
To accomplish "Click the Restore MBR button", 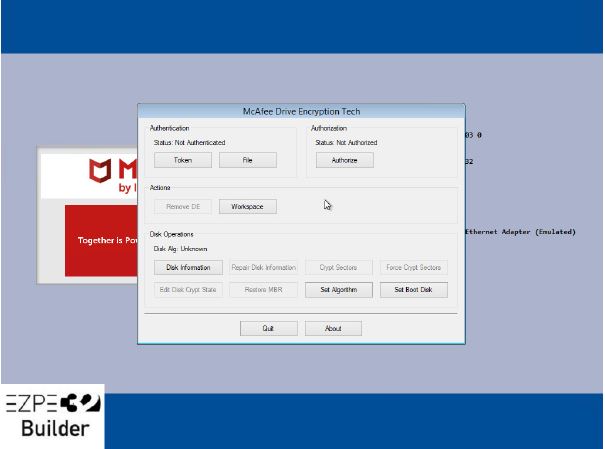I will (264, 290).
